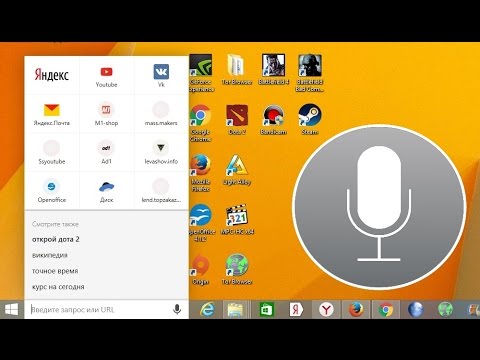The height and width of the screenshot is (360, 480).
Task: Open Yandex red Я taskbar icon
Action: (x=296, y=310)
